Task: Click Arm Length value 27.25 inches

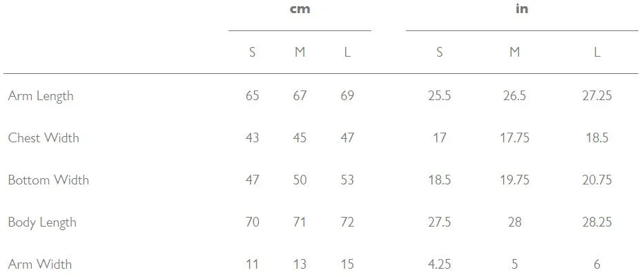Action: coord(597,96)
